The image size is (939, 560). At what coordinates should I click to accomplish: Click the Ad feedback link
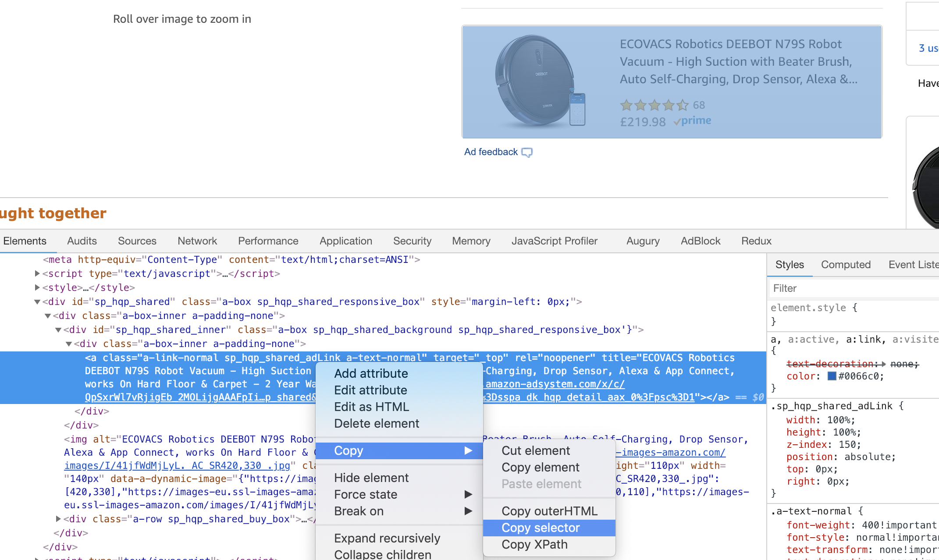pyautogui.click(x=491, y=152)
